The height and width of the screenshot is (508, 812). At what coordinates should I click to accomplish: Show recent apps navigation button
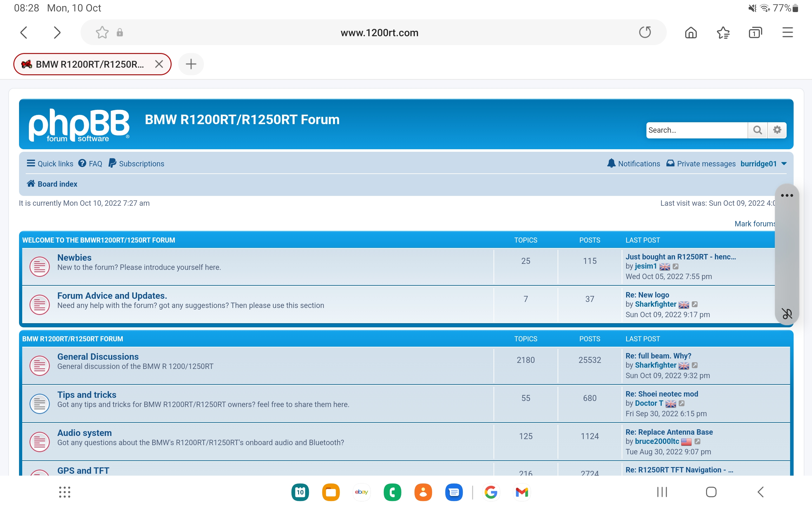tap(662, 492)
